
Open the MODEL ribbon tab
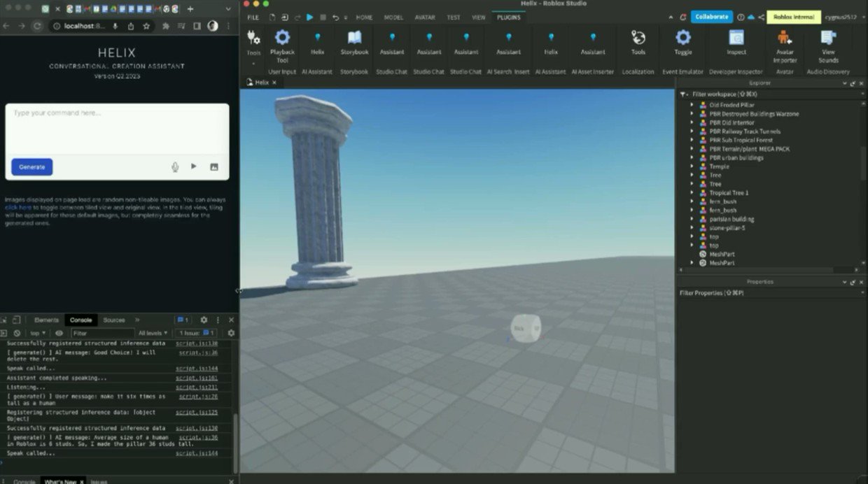pos(393,17)
